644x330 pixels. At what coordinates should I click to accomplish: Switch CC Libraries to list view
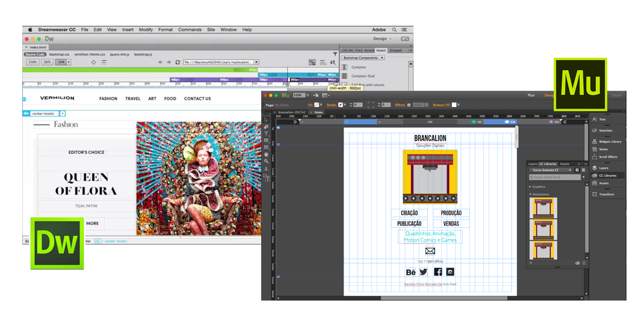(583, 170)
